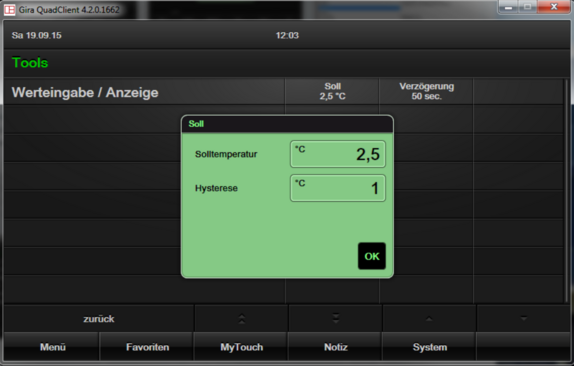Screen dimensions: 574x366
Task: Go back with the zurück button
Action: 99,319
